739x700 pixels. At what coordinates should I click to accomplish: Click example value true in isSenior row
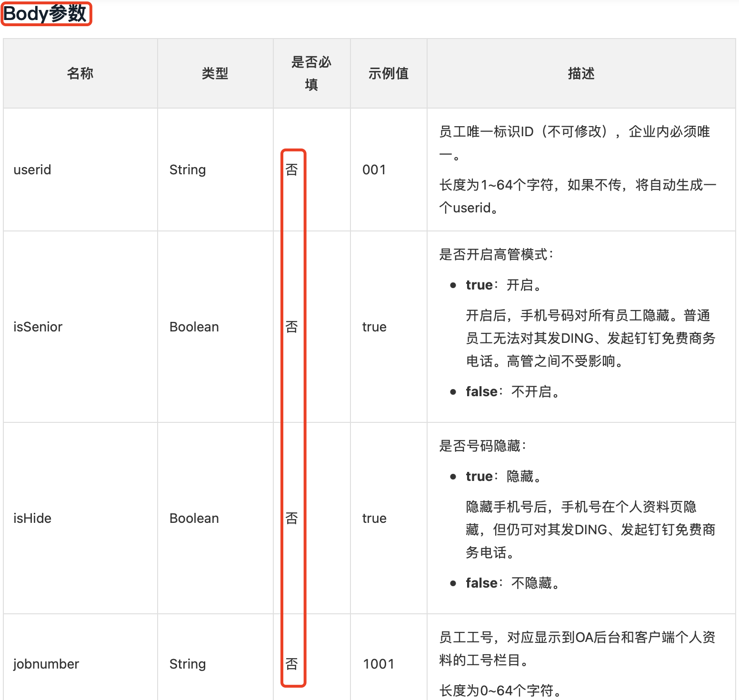click(x=374, y=327)
